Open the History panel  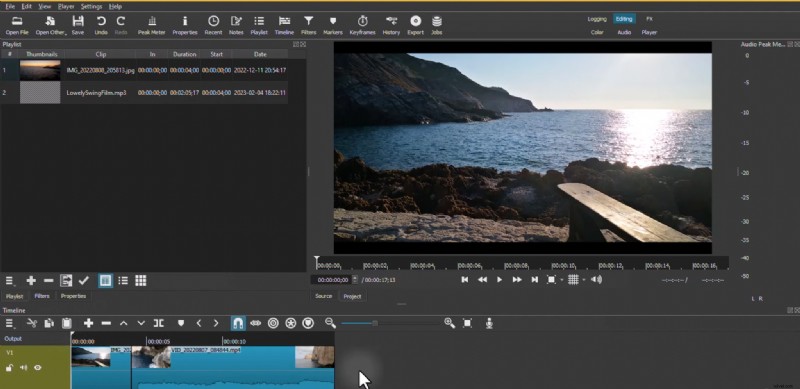[391, 25]
